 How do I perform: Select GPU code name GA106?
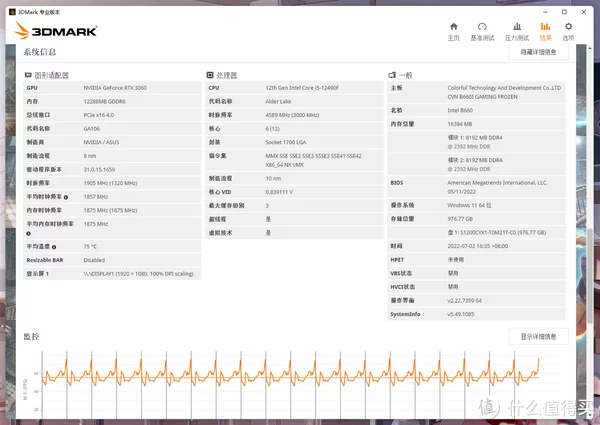point(91,129)
